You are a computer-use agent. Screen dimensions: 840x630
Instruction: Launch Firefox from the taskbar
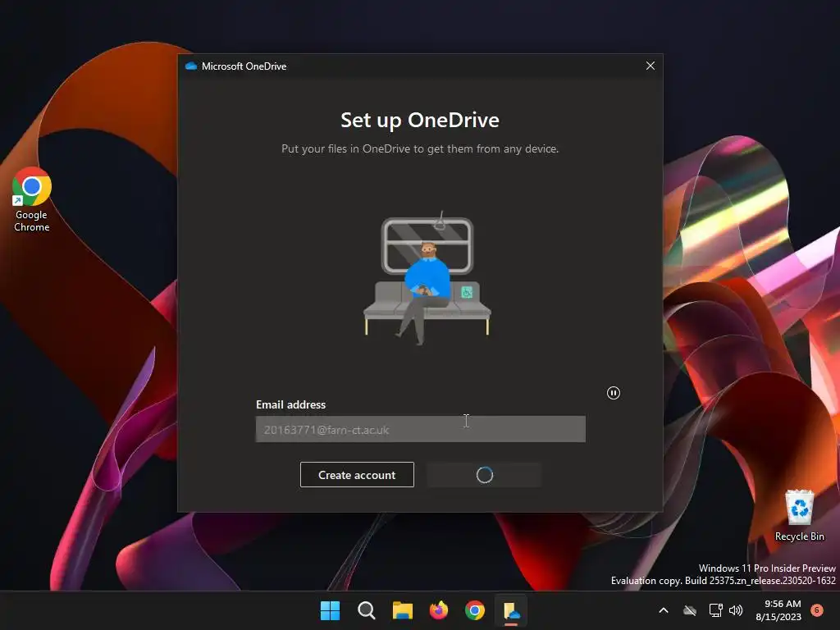pyautogui.click(x=439, y=610)
